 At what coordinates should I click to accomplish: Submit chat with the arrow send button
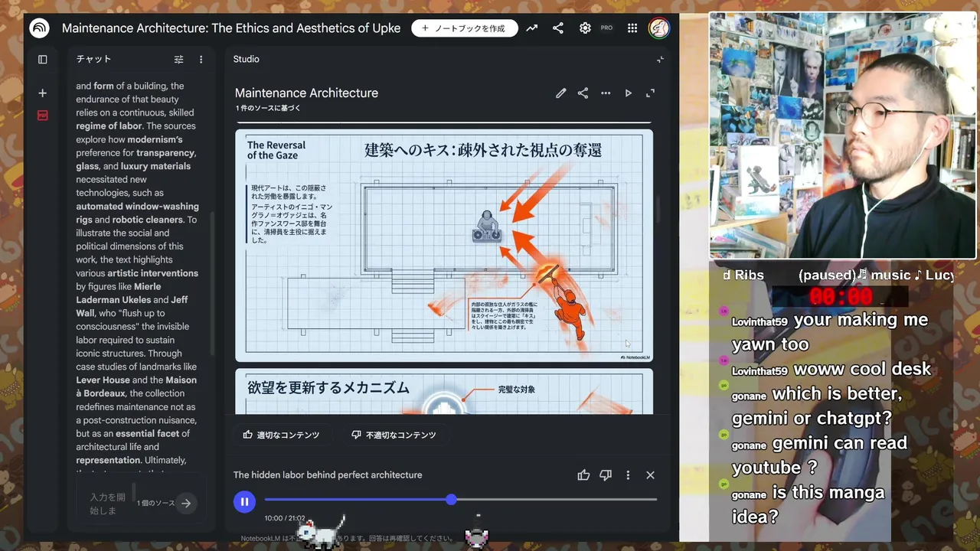(186, 504)
